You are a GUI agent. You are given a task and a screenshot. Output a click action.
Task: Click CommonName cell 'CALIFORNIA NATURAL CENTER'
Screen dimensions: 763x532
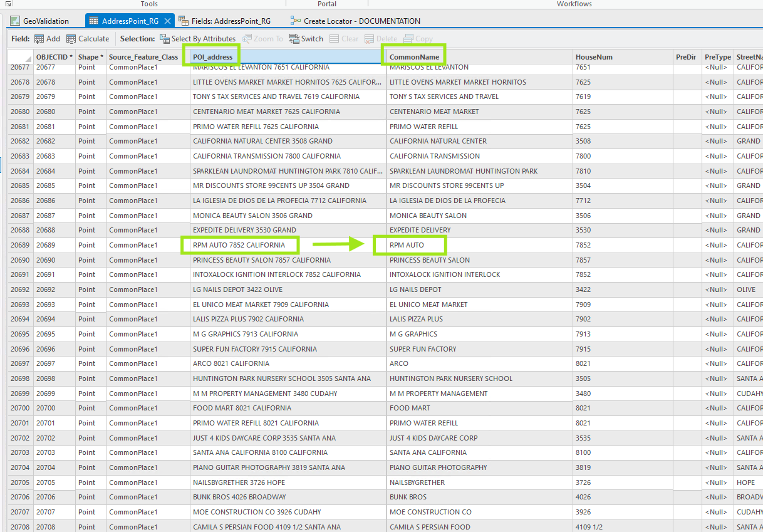coord(479,141)
